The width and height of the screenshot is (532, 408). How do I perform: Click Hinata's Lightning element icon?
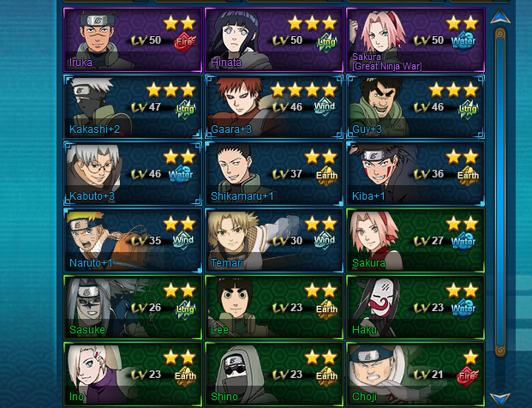326,42
